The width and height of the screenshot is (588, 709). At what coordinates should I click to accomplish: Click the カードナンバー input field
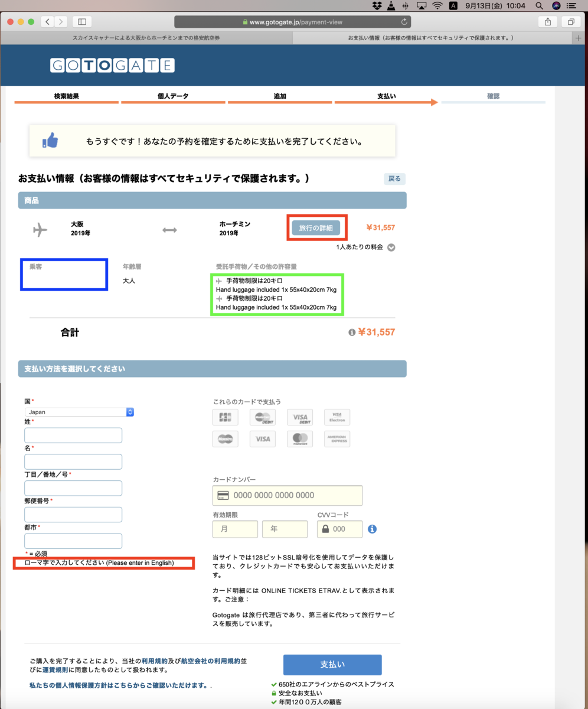(288, 495)
